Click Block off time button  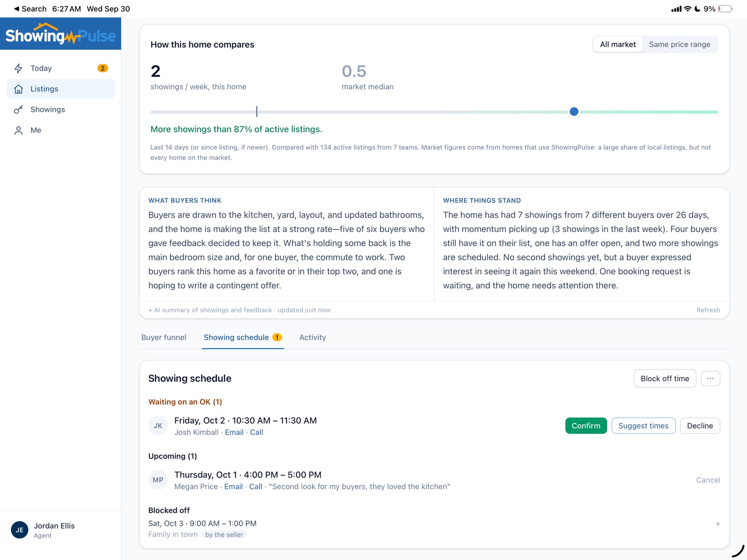664,378
